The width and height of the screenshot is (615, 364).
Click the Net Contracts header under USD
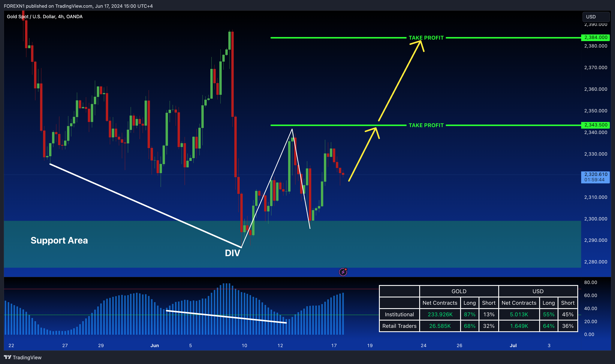click(519, 303)
